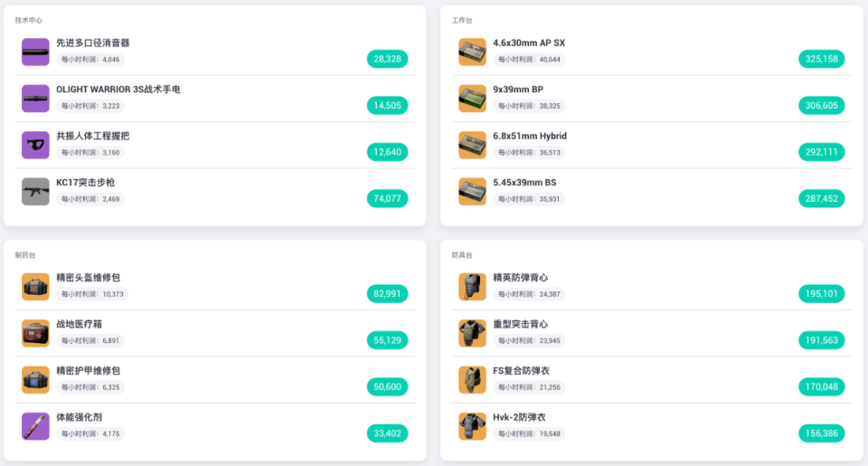This screenshot has height=466, width=868.
Task: Click the 28,328 price badge
Action: (387, 59)
